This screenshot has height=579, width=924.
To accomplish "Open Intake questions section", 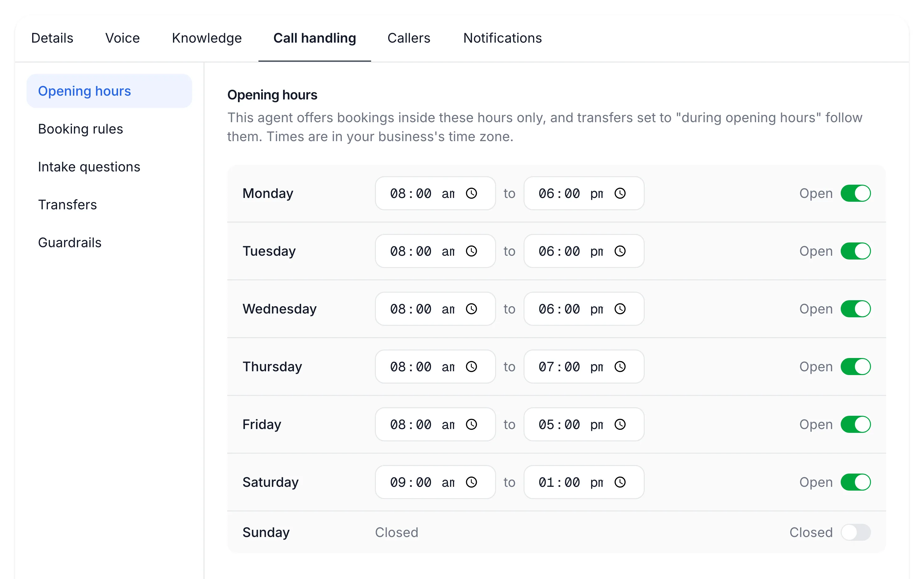I will (x=109, y=167).
